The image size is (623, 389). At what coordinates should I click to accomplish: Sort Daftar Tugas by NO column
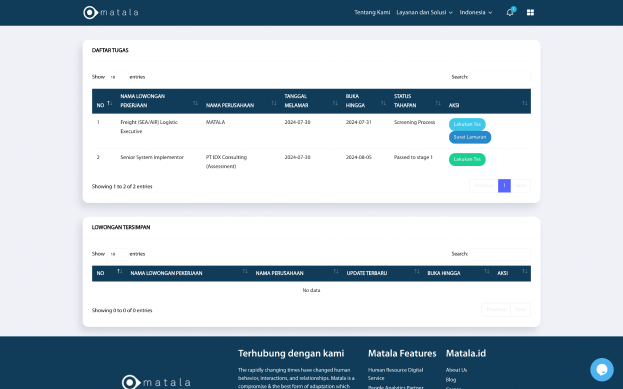[104, 102]
